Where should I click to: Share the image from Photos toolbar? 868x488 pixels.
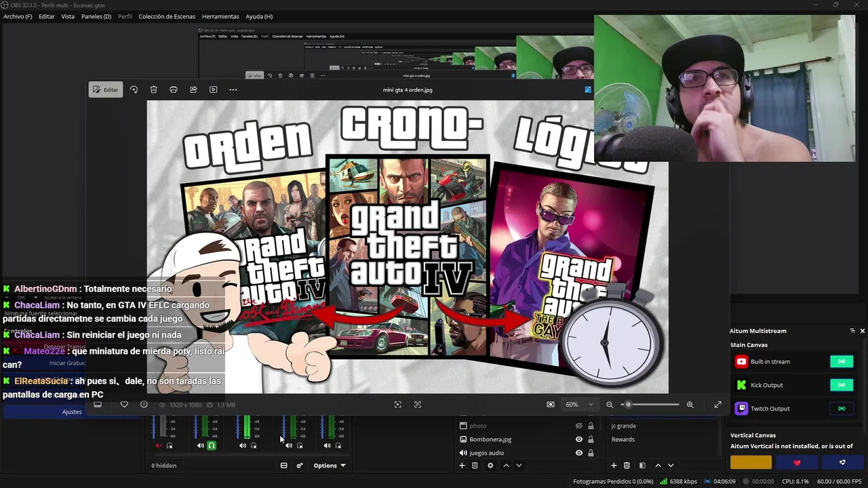click(x=193, y=89)
